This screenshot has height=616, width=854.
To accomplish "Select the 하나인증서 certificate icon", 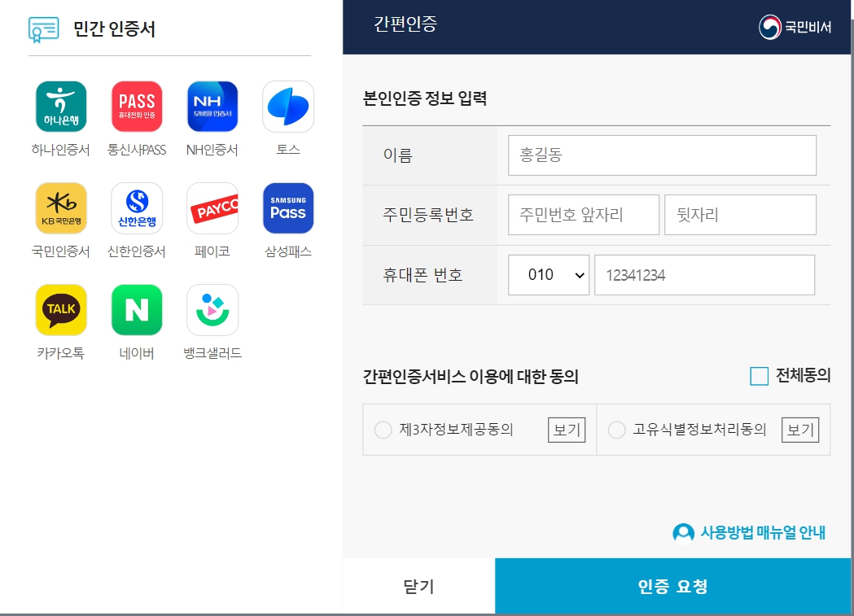I will pos(60,106).
